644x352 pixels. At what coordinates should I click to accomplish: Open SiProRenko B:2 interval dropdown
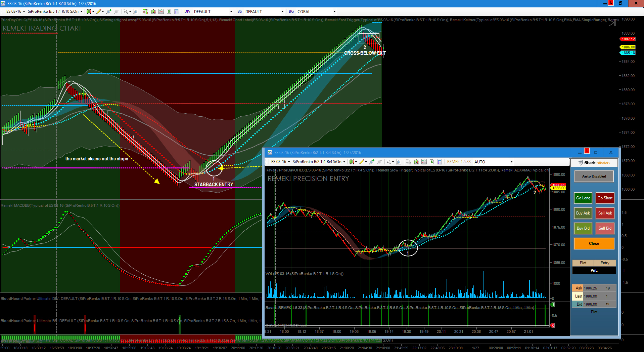click(x=319, y=162)
